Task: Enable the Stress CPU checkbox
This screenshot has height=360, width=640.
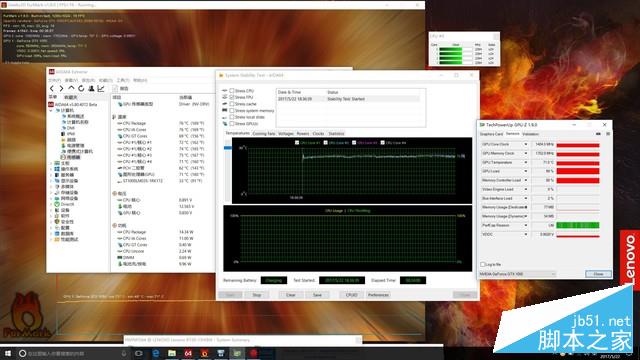Action: (x=231, y=91)
